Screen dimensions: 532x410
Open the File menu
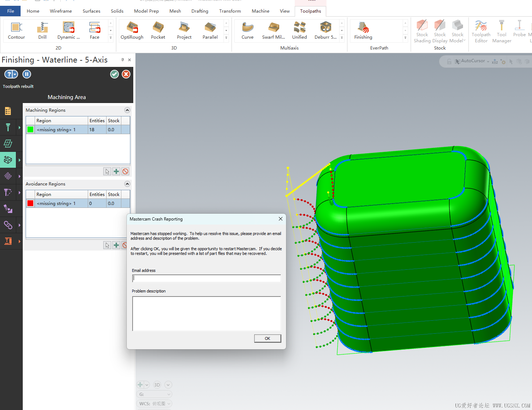[10, 11]
